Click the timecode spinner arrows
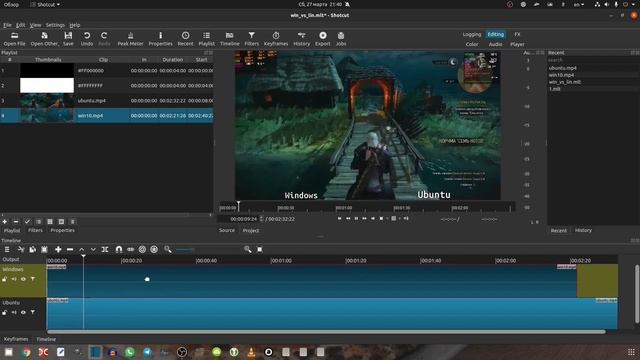640x360 pixels. (x=262, y=219)
